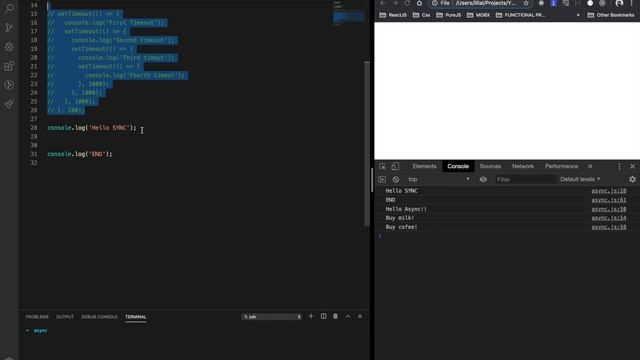640x360 pixels.
Task: Open Search in VS Code activity bar
Action: click(x=9, y=8)
